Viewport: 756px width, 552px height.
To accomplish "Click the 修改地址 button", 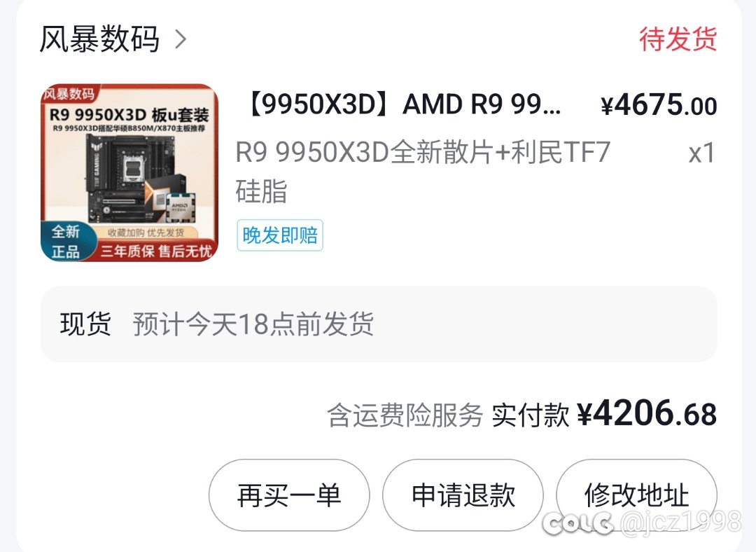I will 636,495.
